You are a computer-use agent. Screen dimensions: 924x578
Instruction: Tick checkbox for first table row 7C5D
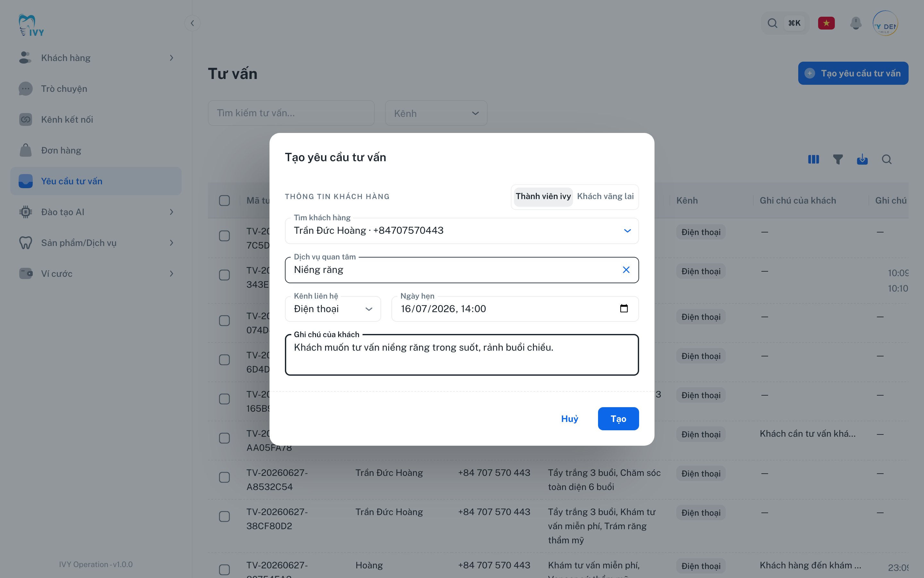(225, 236)
